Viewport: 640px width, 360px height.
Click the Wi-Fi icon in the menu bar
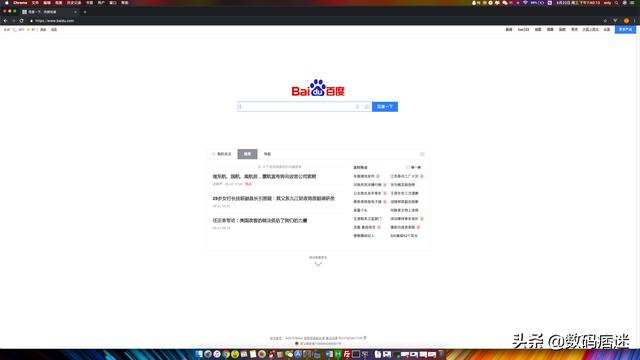[525, 2]
